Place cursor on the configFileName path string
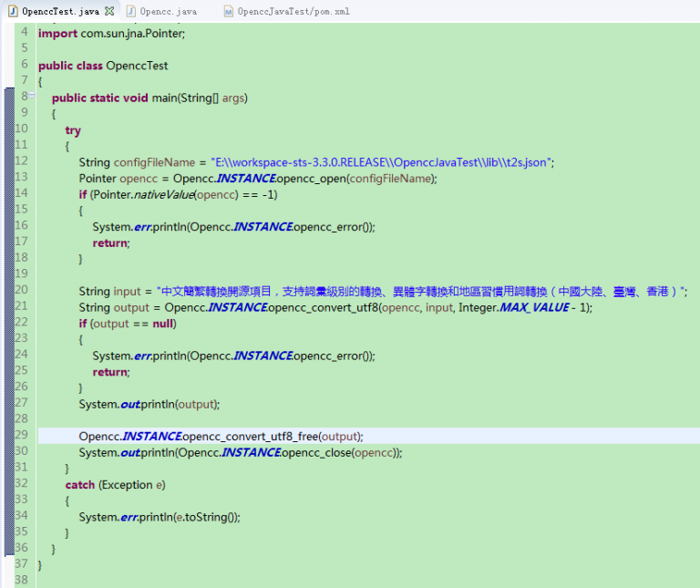700x588 pixels. coord(382,162)
